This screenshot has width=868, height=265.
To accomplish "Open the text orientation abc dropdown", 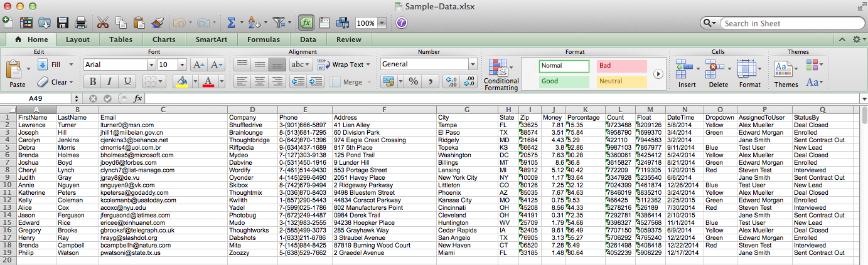I will coord(301,65).
